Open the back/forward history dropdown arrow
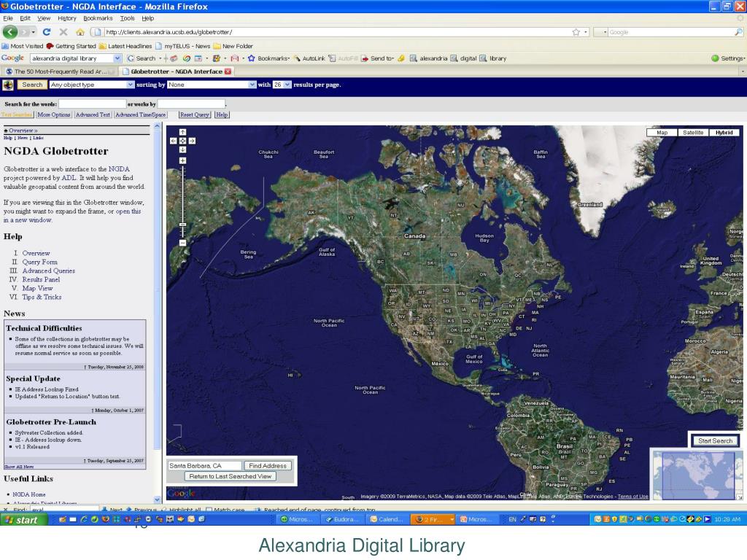Viewport: 747px width, 560px height. tap(34, 32)
